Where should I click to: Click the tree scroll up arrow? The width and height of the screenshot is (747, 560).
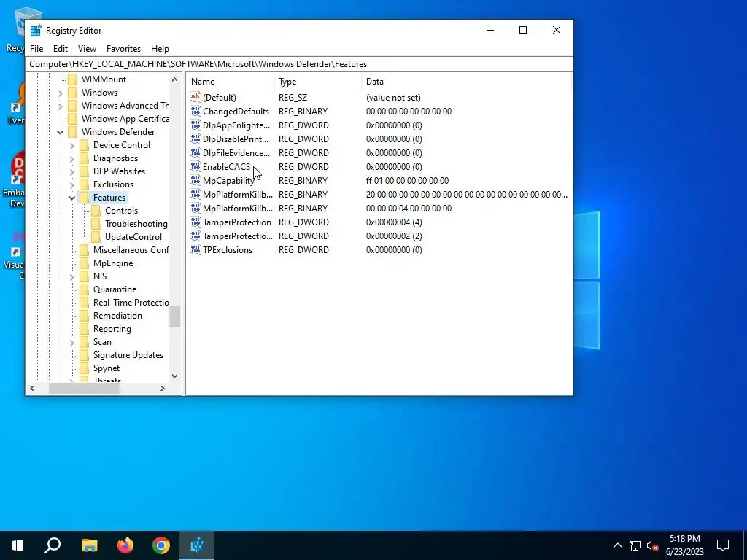tap(175, 79)
